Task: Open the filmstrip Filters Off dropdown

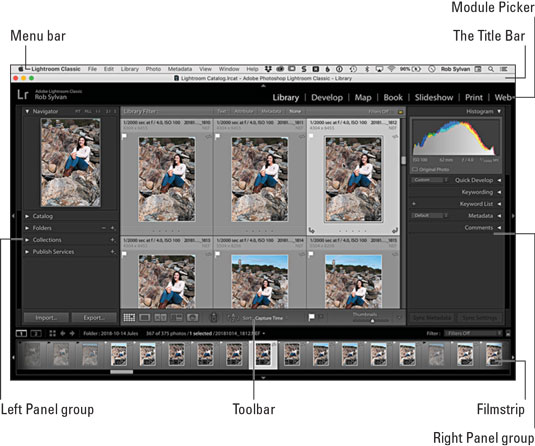Action: tap(473, 333)
